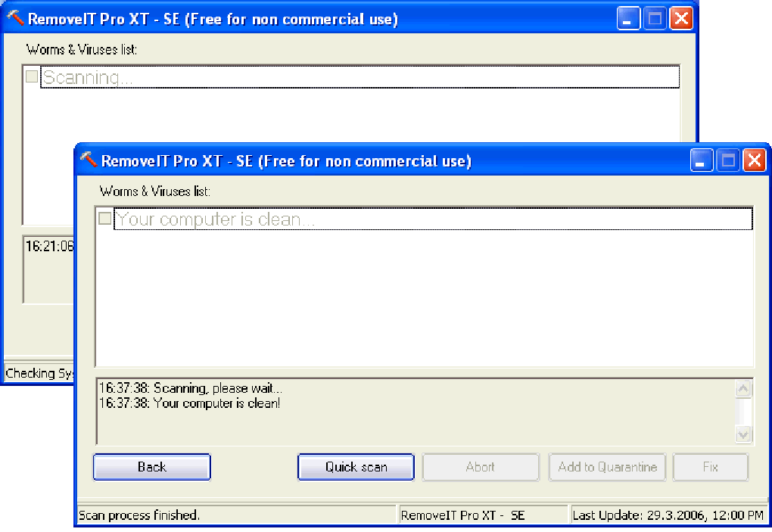Click the Add to Quarantine button
This screenshot has height=532, width=772.
click(x=607, y=467)
